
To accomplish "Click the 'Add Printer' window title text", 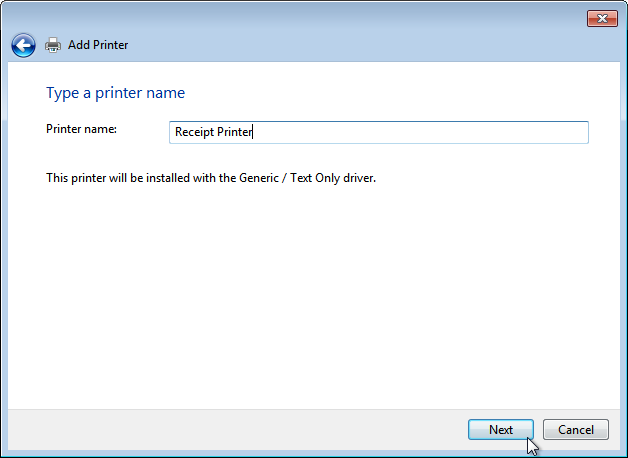I will pos(98,45).
